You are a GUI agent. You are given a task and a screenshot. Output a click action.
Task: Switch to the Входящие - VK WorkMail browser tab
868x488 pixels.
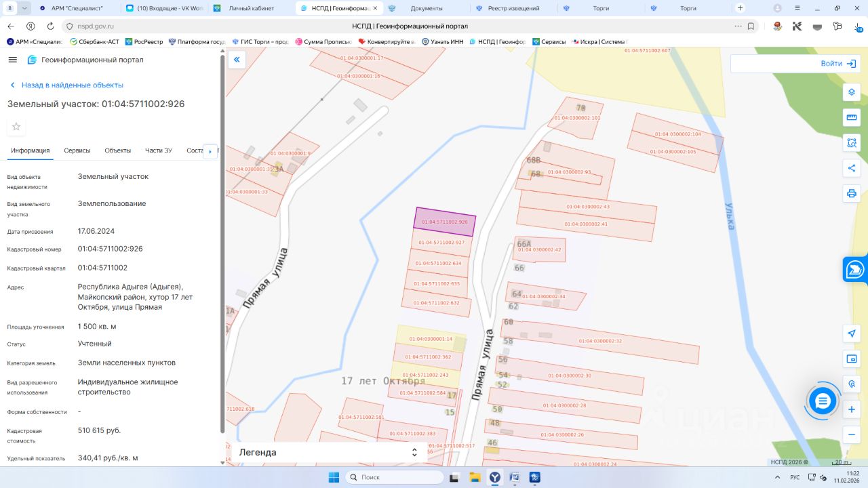click(x=165, y=8)
